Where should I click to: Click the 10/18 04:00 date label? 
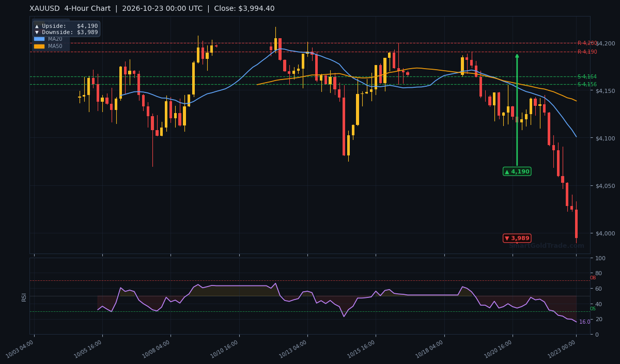430,349
